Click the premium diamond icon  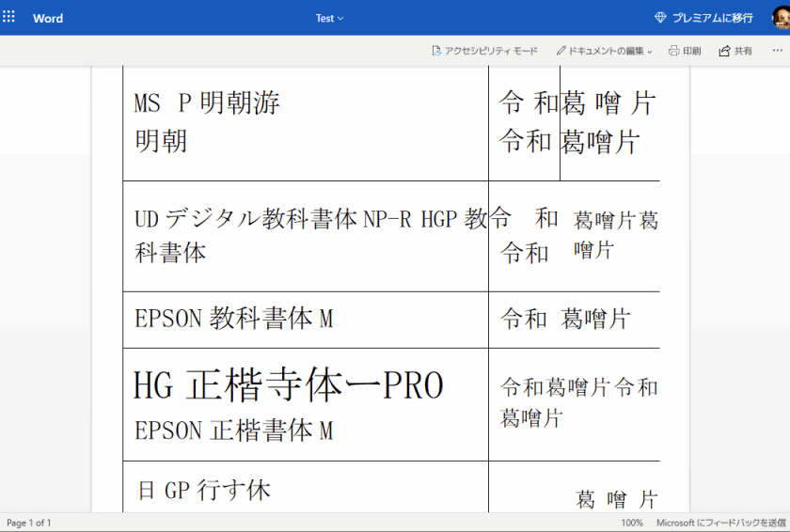click(660, 18)
